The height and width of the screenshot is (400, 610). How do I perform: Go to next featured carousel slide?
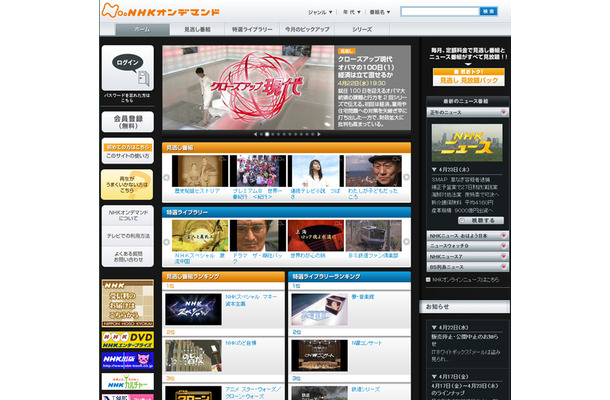(x=319, y=134)
